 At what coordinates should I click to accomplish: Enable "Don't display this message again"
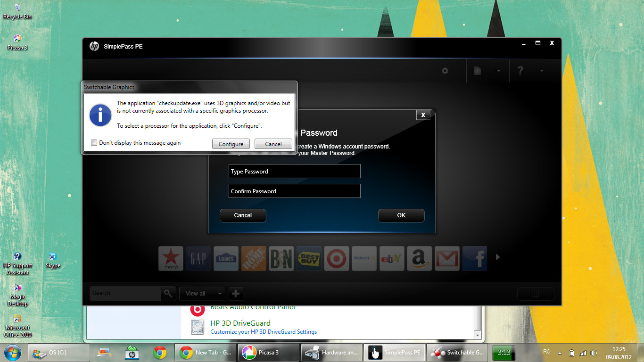pos(94,143)
